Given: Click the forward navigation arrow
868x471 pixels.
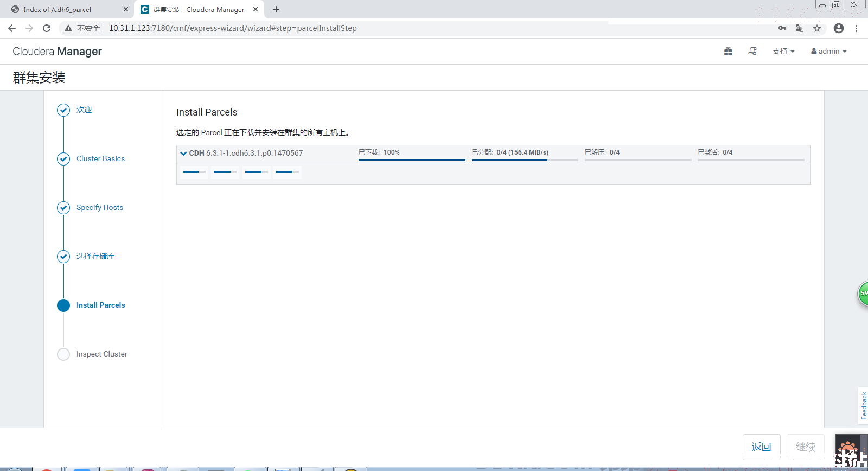Looking at the screenshot, I should pos(29,28).
